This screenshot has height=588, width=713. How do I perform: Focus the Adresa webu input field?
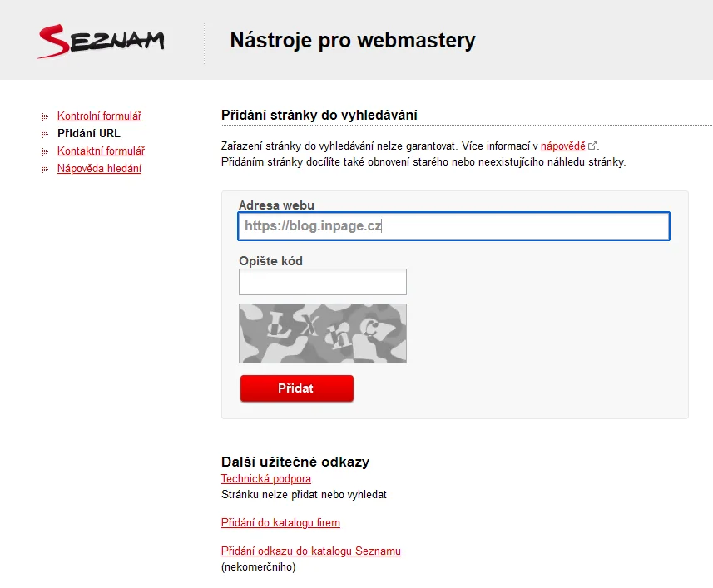click(x=453, y=226)
